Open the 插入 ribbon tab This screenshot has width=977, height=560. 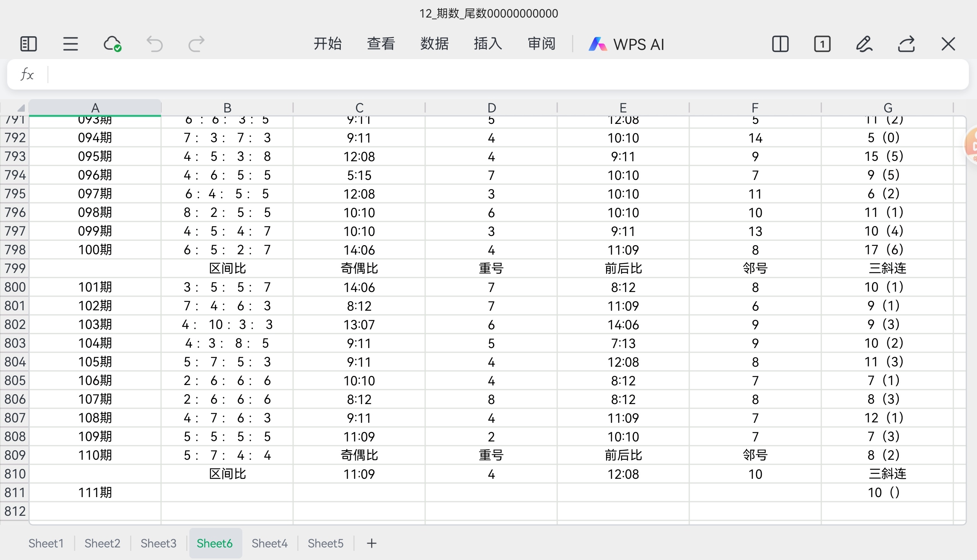pyautogui.click(x=487, y=44)
